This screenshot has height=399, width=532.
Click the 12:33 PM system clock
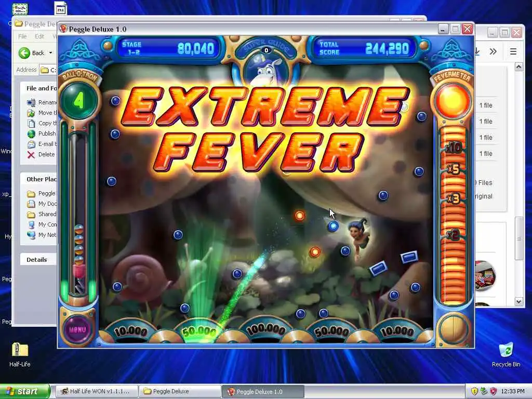coord(513,391)
